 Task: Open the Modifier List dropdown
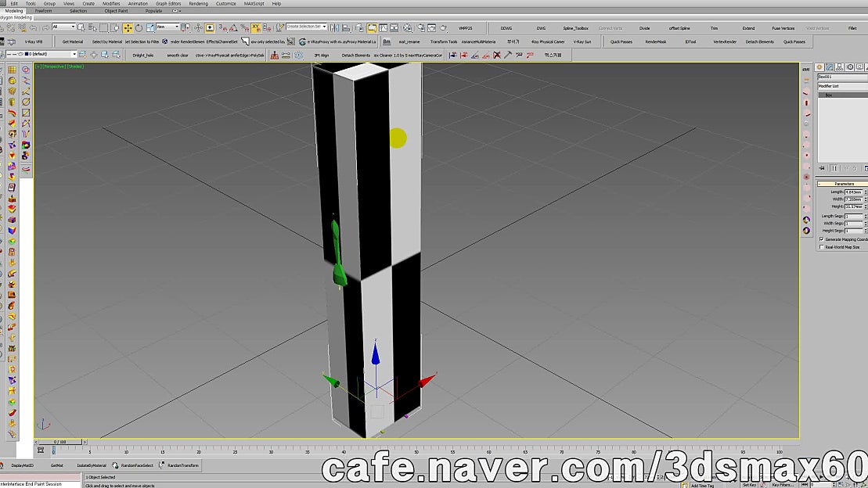pyautogui.click(x=841, y=86)
